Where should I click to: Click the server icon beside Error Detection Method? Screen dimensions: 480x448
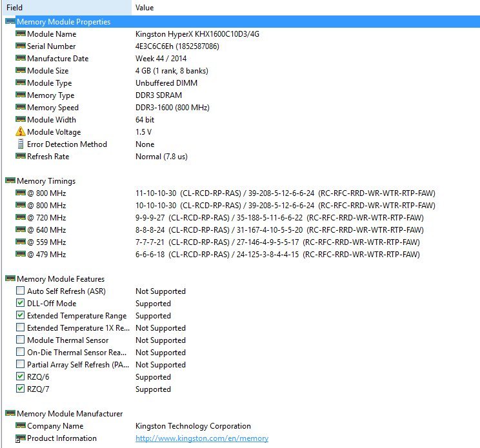[x=21, y=144]
